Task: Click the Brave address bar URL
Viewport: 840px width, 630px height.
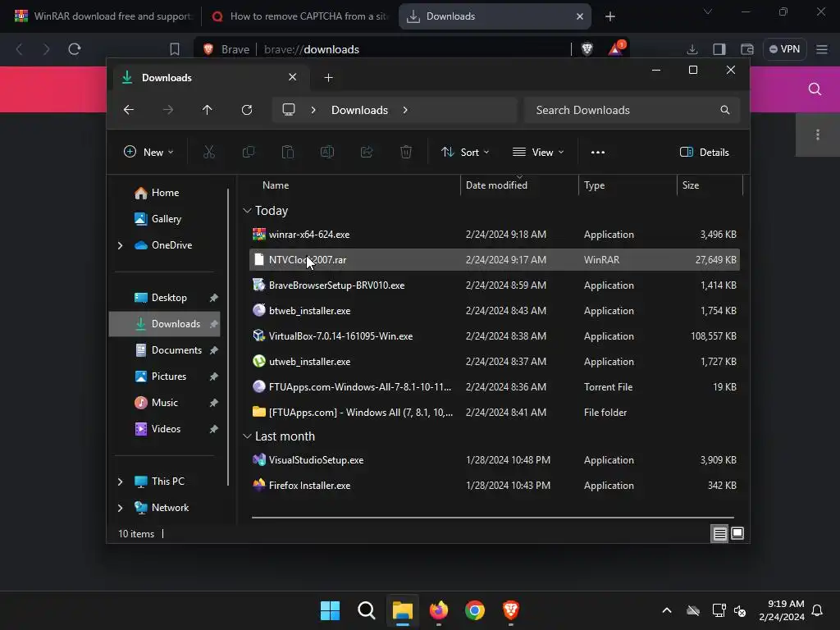Action: pyautogui.click(x=312, y=49)
